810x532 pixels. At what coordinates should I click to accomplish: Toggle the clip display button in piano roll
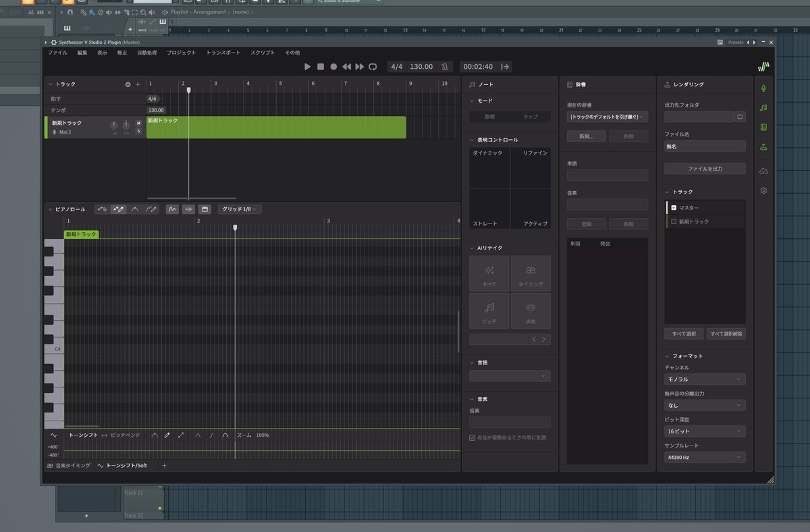[x=205, y=209]
